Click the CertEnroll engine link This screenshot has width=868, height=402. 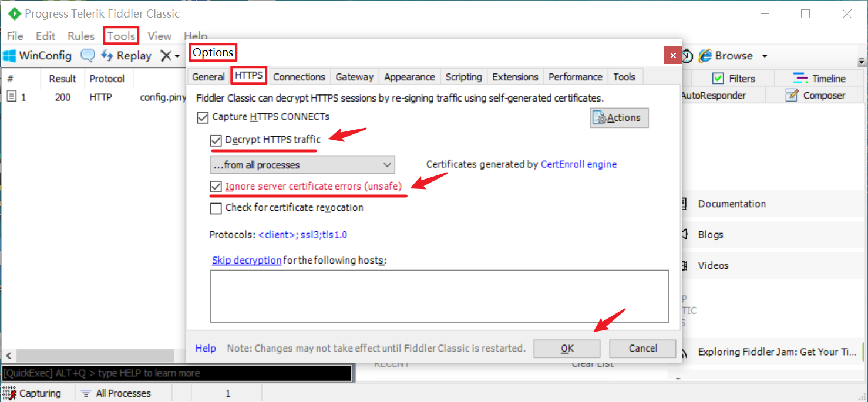[x=578, y=164]
